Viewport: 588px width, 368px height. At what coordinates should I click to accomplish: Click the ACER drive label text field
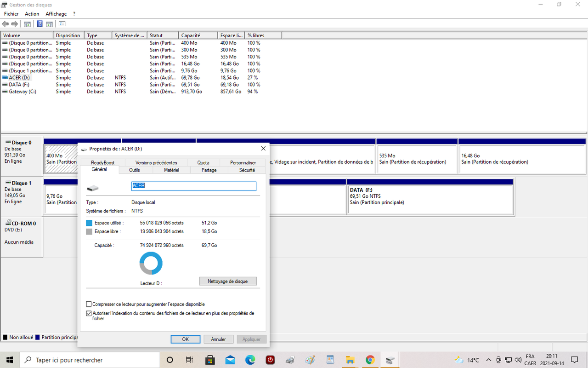pyautogui.click(x=194, y=186)
